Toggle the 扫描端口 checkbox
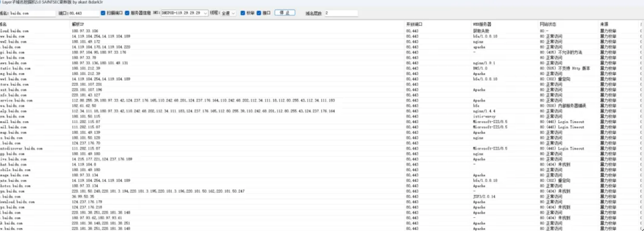The height and width of the screenshot is (231, 644). [103, 13]
